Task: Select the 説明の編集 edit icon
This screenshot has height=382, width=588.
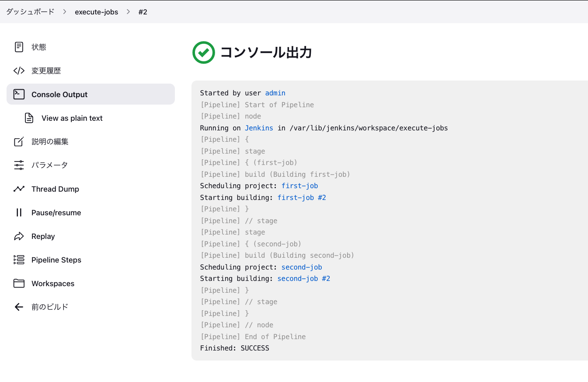Action: (x=18, y=141)
